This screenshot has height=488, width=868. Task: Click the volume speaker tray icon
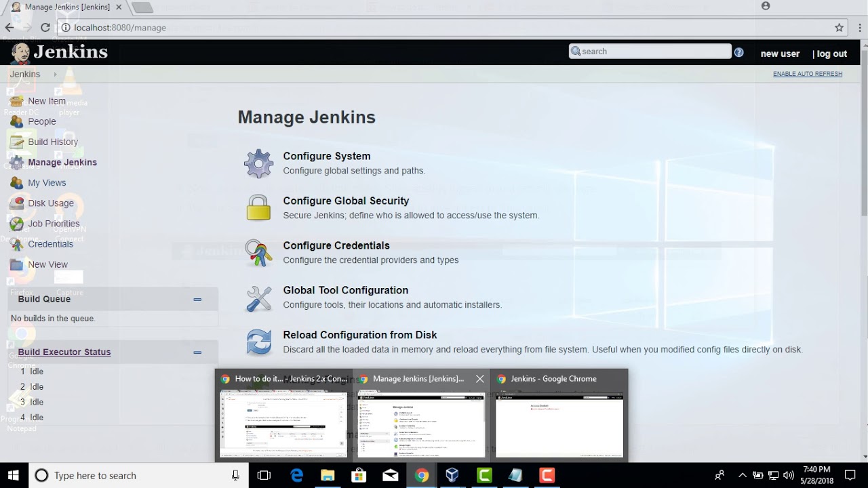[788, 475]
